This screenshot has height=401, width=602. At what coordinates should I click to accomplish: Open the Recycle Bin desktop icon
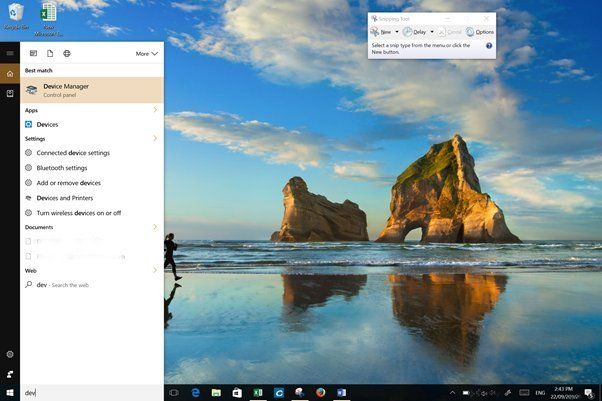(16, 16)
